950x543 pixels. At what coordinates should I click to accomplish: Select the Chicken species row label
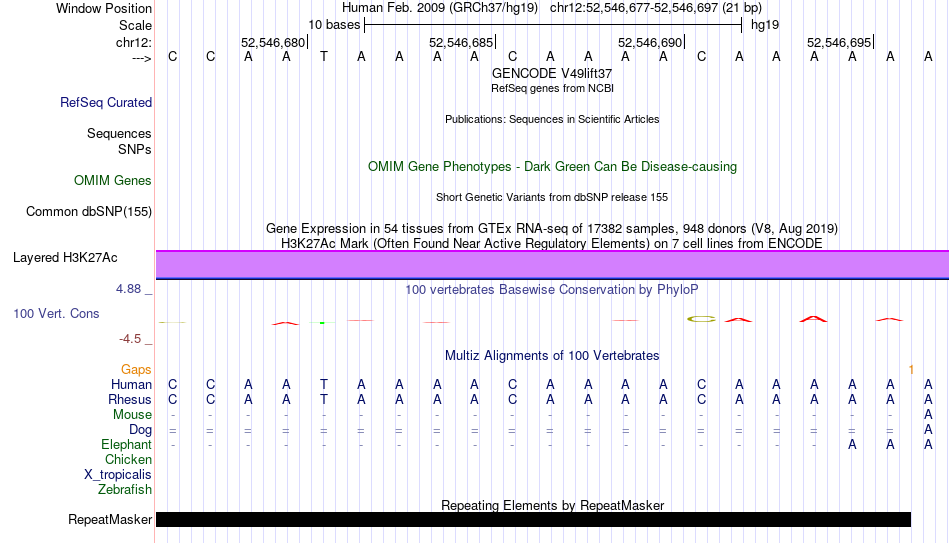(x=128, y=459)
